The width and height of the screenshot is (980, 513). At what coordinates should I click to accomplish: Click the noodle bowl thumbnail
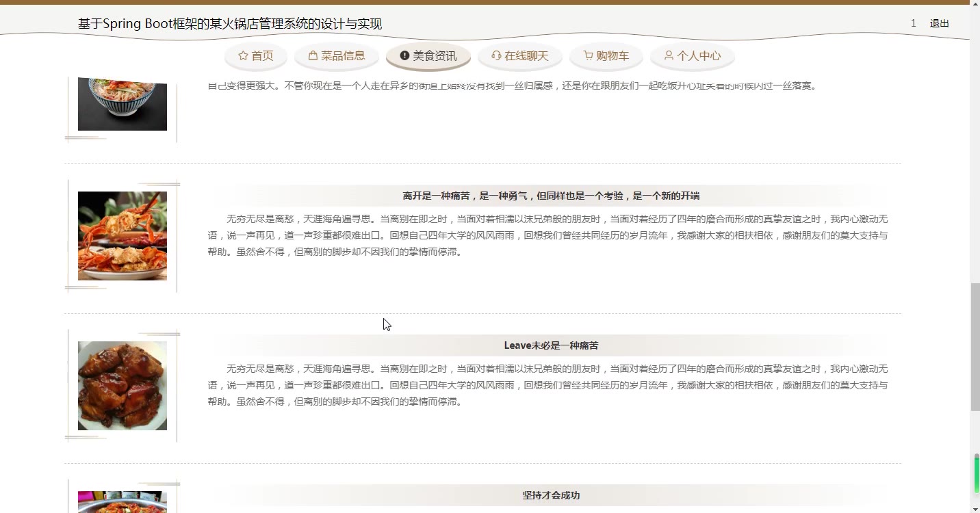[x=122, y=104]
